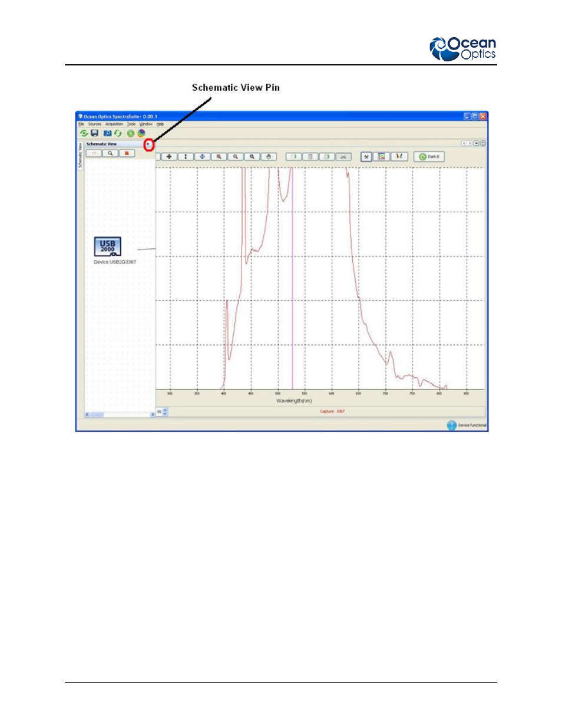This screenshot has width=562, height=728.
Task: Minimize the SpectraSuite window
Action: 467,116
